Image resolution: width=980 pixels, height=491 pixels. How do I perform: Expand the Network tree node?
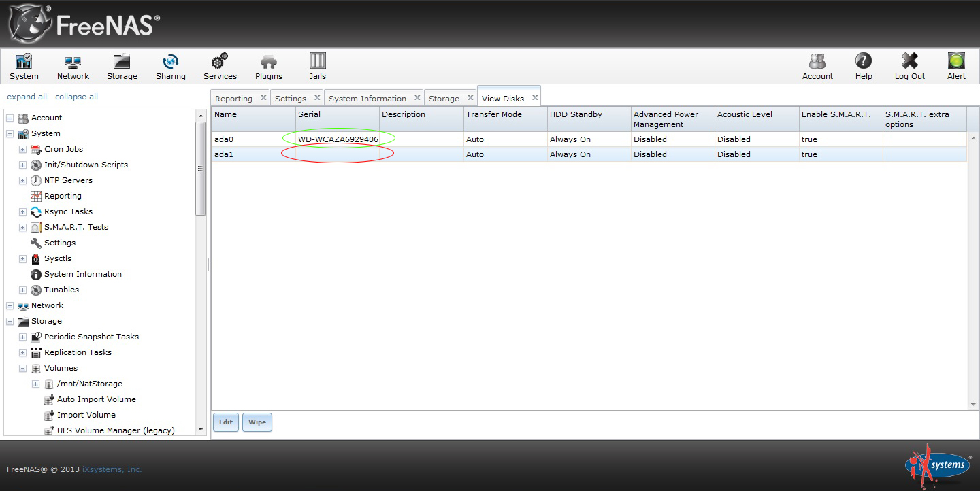tap(10, 306)
